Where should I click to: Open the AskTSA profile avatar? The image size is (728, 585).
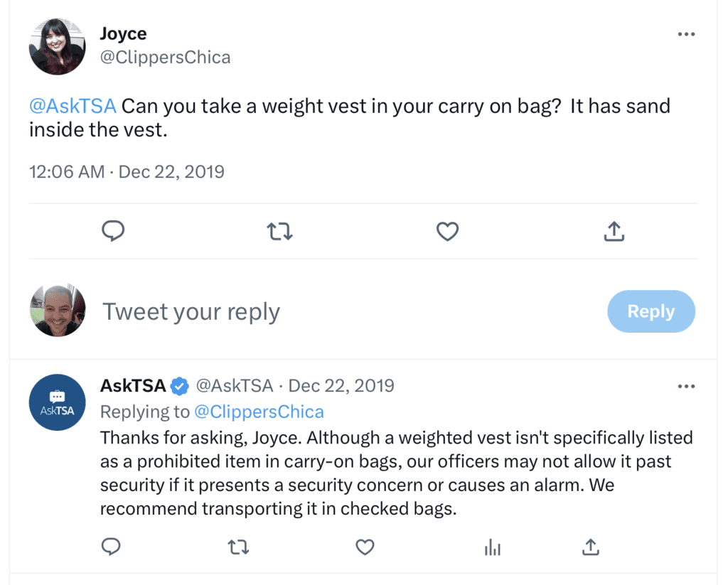[57, 402]
